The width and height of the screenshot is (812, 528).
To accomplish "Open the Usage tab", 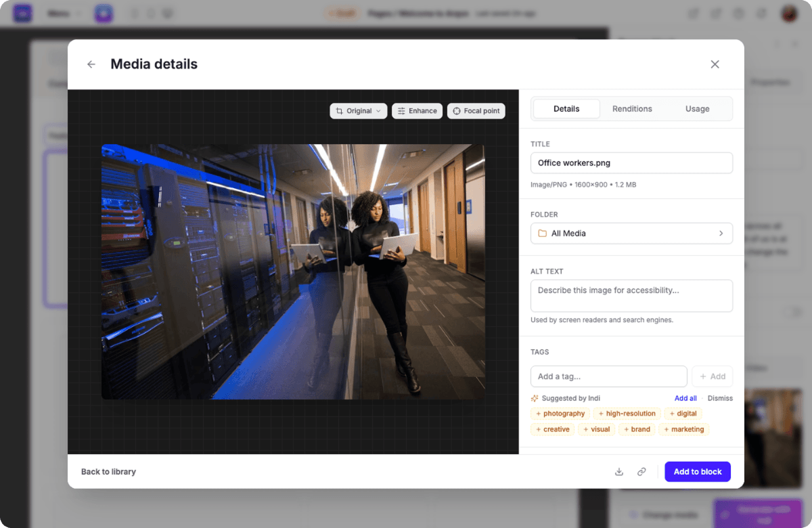I will point(697,109).
